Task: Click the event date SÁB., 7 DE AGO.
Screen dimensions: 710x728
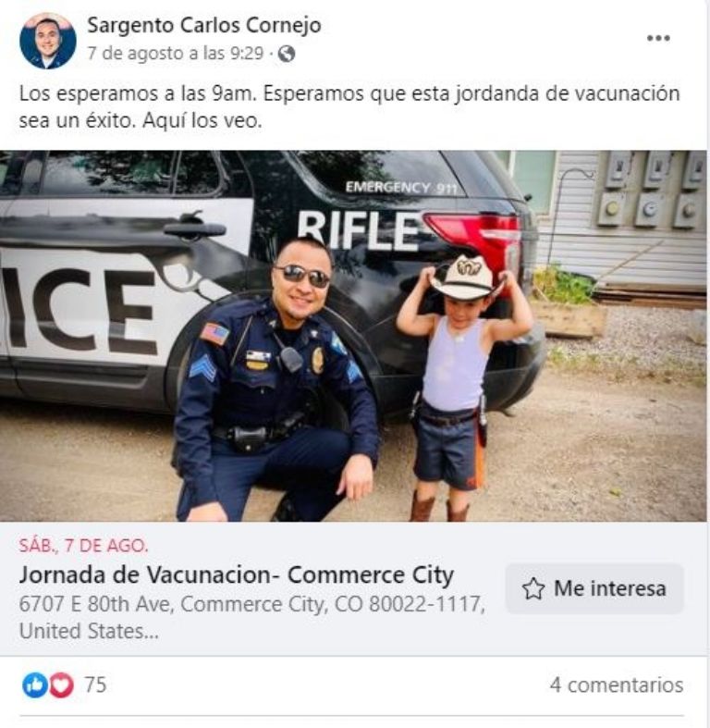Action: pyautogui.click(x=83, y=546)
